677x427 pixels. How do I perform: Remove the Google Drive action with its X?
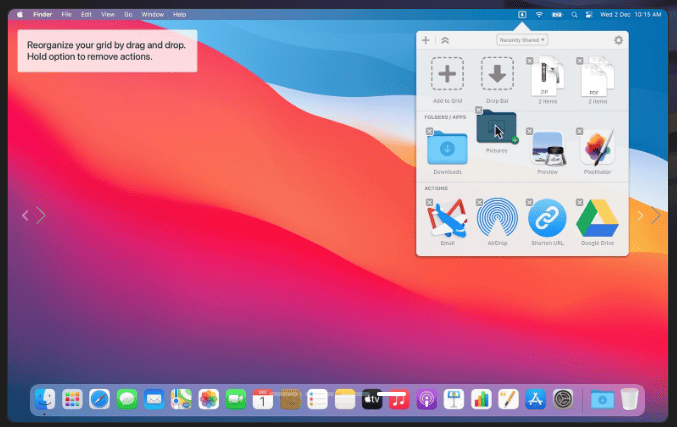(x=579, y=202)
